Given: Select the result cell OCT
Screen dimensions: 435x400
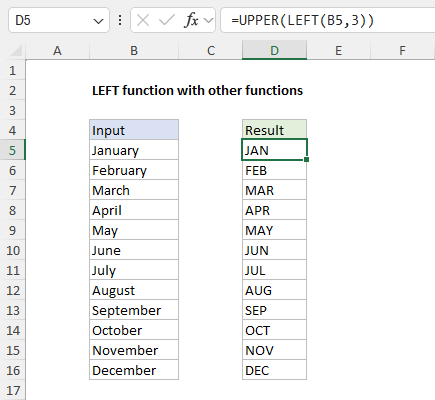Looking at the screenshot, I should (274, 330).
